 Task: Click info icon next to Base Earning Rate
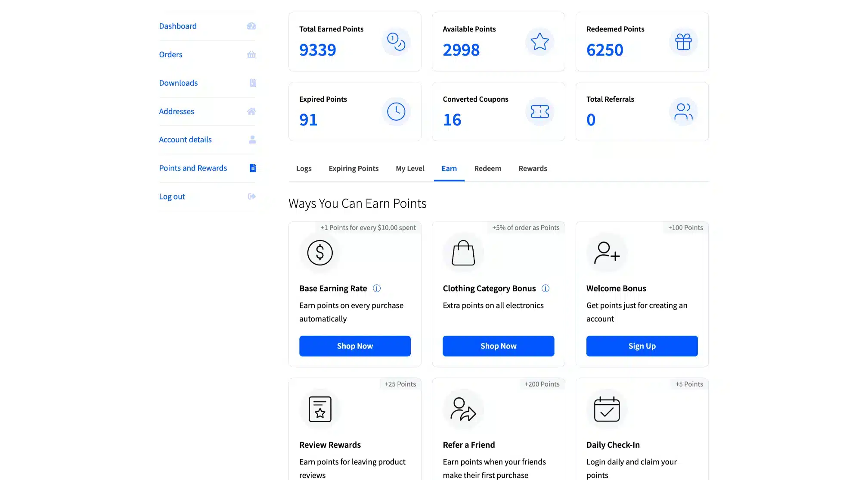pyautogui.click(x=377, y=289)
